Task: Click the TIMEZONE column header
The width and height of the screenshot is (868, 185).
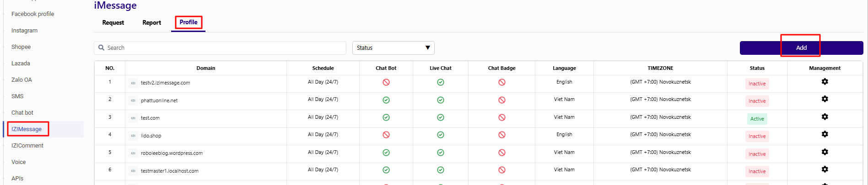Action: tap(660, 68)
